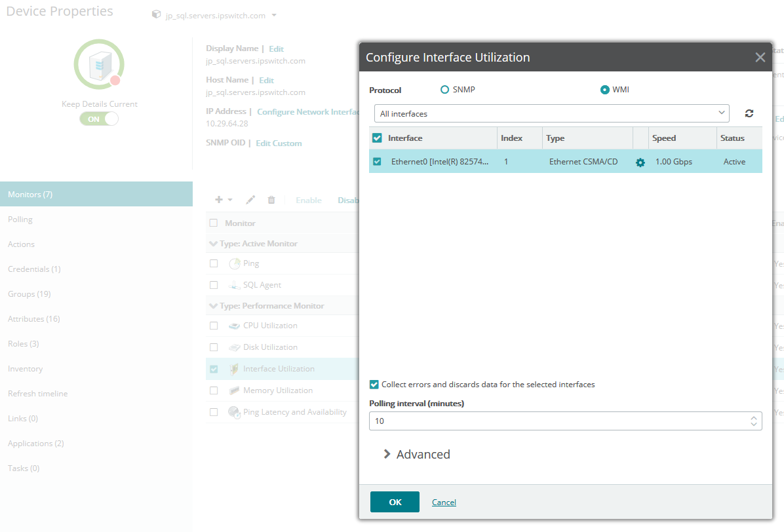This screenshot has height=532, width=784.
Task: Click the Memory Utilization monitor icon
Action: click(x=235, y=390)
